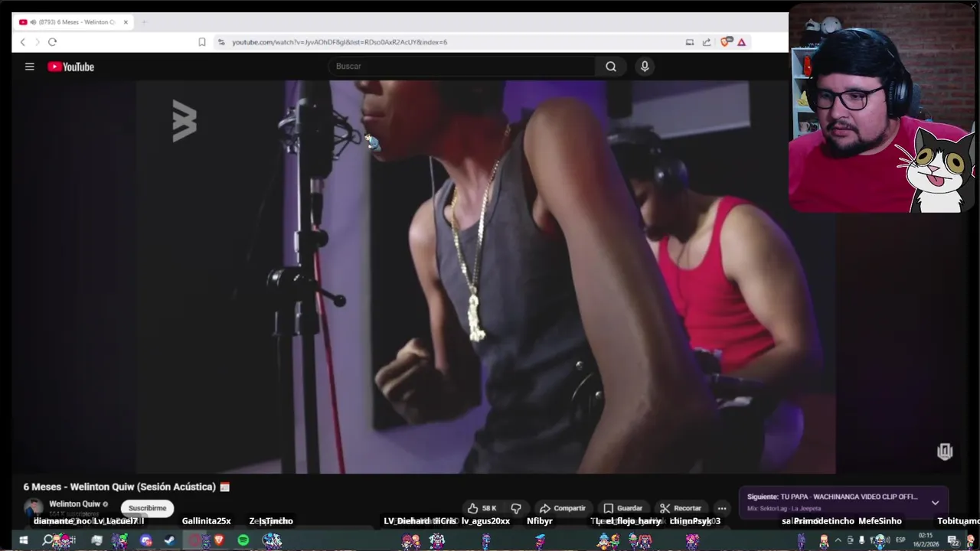
Task: Show hidden tray icons chevron
Action: [x=838, y=540]
